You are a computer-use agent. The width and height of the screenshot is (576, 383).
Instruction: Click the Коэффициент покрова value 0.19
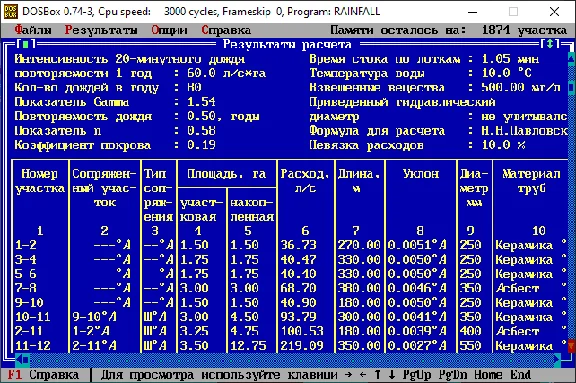[201, 145]
